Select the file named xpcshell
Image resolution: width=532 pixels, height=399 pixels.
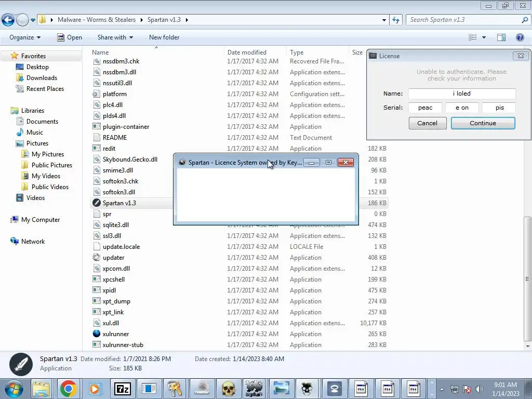(114, 280)
